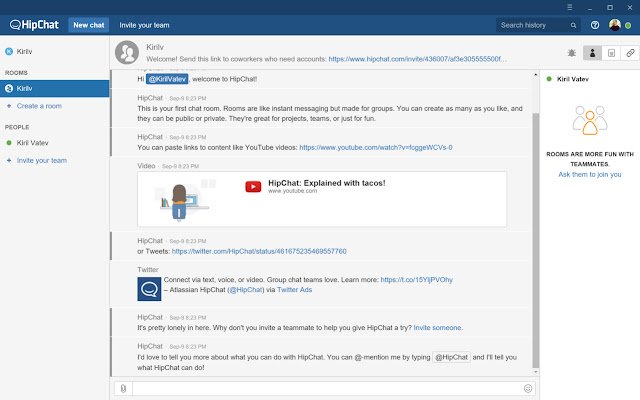
Task: Click the Twitter sender label
Action: pyautogui.click(x=148, y=269)
